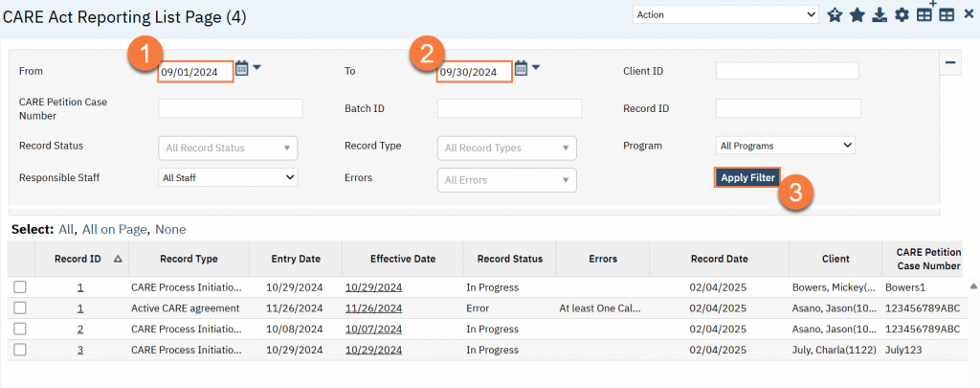The height and width of the screenshot is (388, 980).
Task: Sort by Effective Date column header
Action: [x=402, y=259]
